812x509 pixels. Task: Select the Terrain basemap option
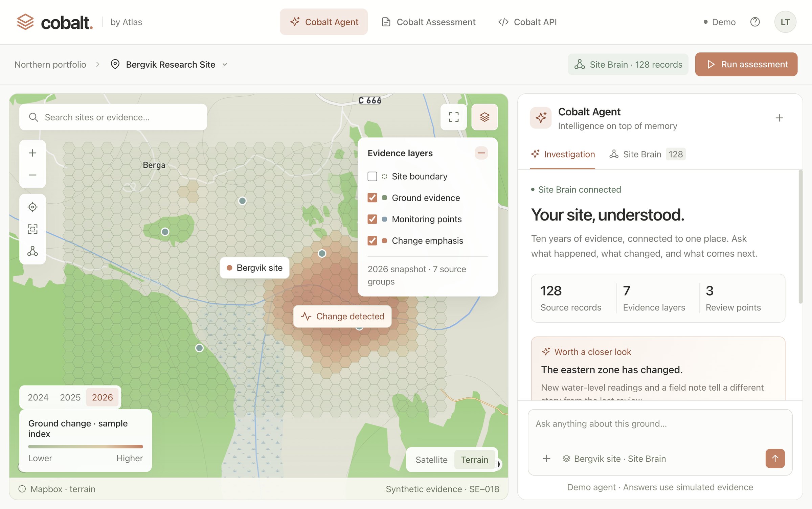point(475,460)
